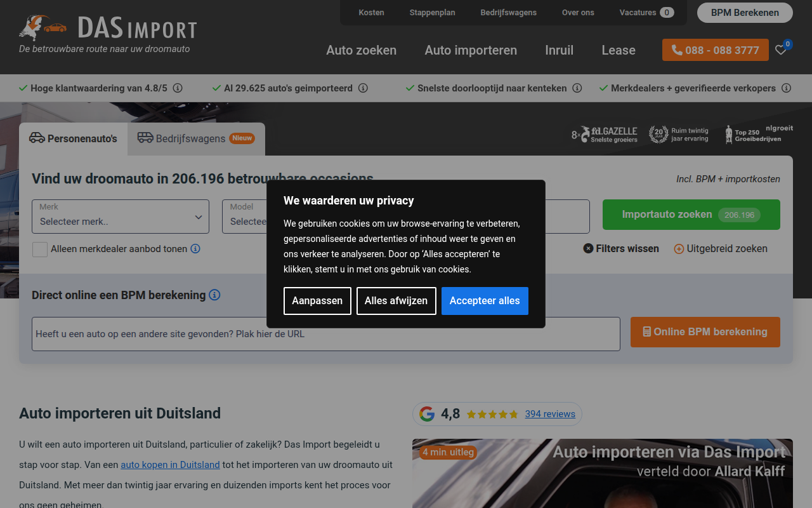Switch to Personenauto's tab
Image resolution: width=812 pixels, height=508 pixels.
pyautogui.click(x=73, y=138)
